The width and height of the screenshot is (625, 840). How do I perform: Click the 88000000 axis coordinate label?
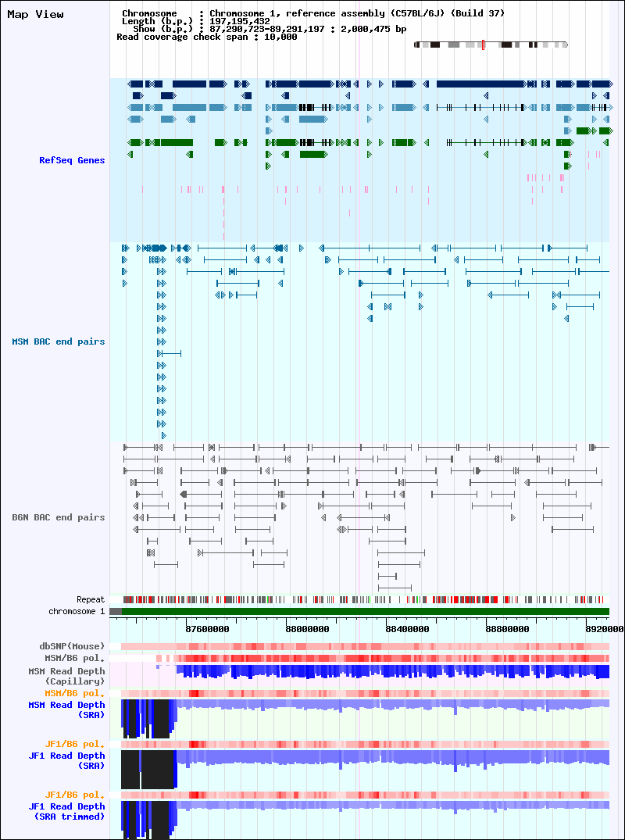(x=307, y=630)
